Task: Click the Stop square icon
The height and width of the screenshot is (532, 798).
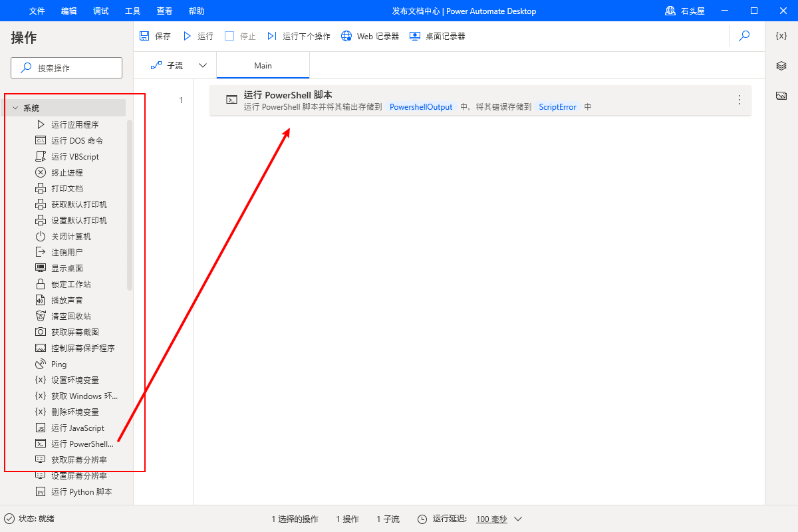Action: point(229,36)
